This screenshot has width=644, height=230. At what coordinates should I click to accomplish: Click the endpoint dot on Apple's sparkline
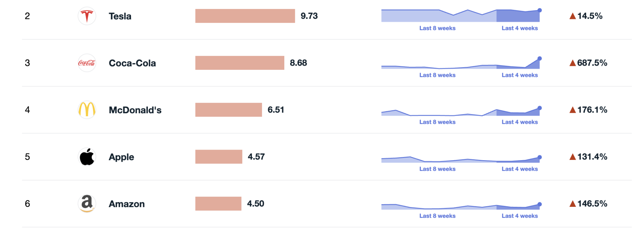pos(540,157)
